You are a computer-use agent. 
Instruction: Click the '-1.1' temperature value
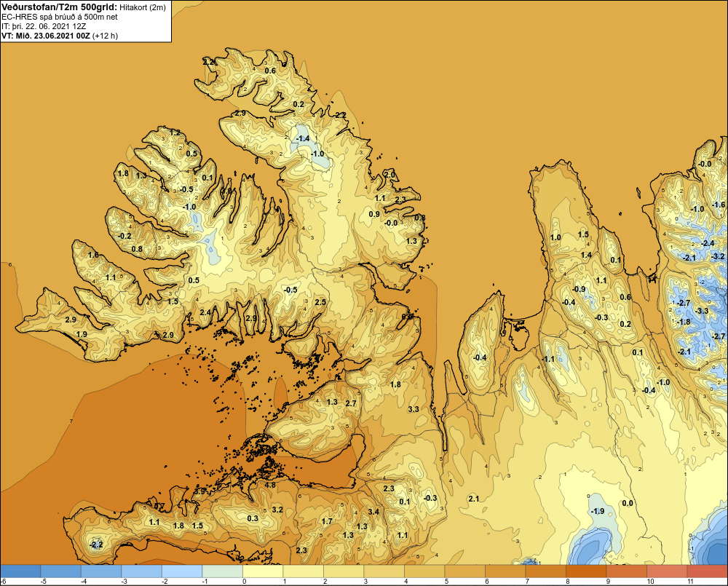click(548, 360)
